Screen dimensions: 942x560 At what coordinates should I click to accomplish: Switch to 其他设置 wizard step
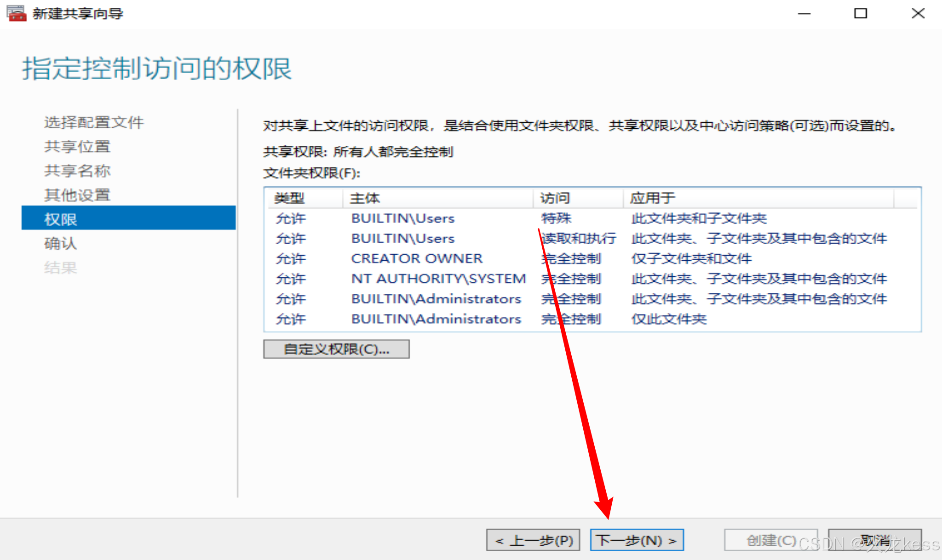(x=77, y=195)
